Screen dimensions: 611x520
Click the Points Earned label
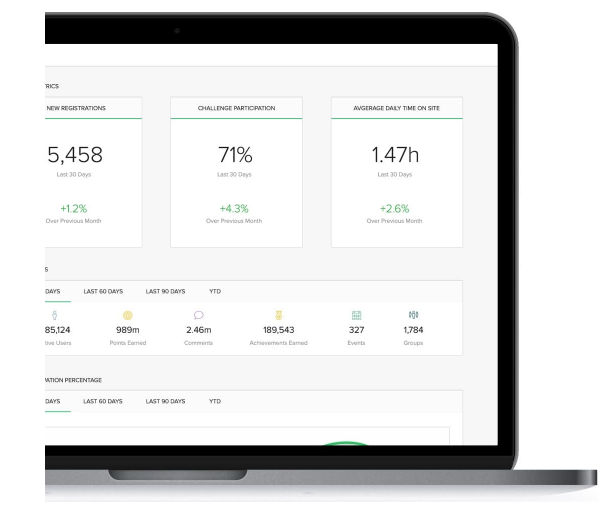(128, 343)
